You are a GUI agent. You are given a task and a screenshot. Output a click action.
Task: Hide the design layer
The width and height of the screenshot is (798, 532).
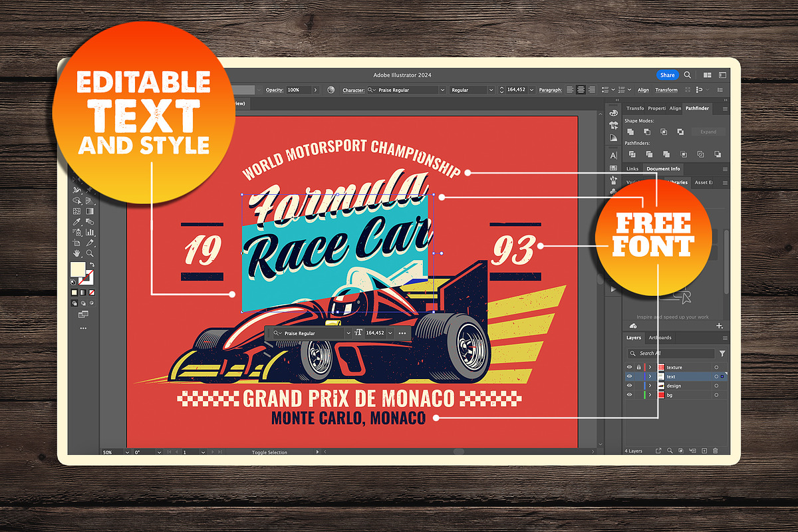629,386
